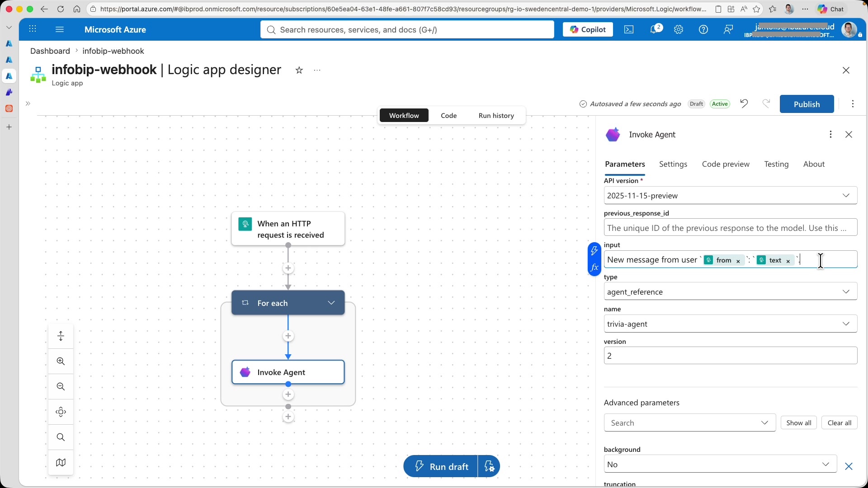Viewport: 868px width, 488px height.
Task: Close the Logic app designer blade
Action: (x=846, y=70)
